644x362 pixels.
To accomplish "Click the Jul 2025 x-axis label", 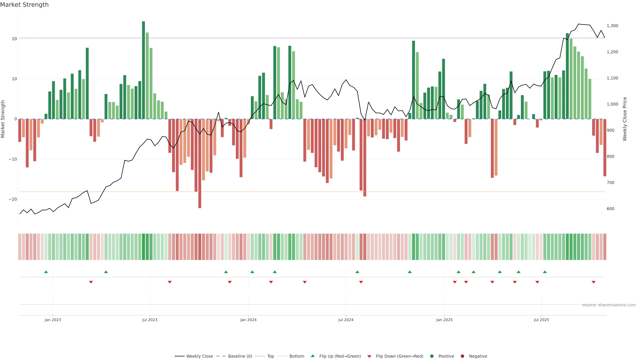I will [541, 320].
